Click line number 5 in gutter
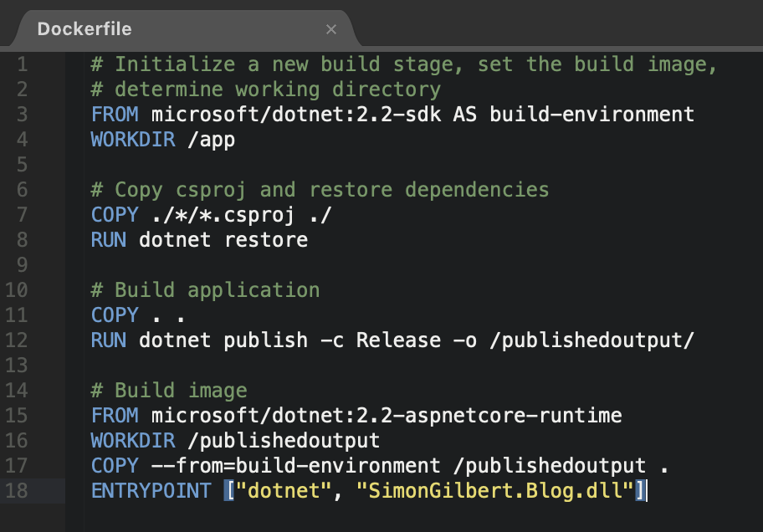The width and height of the screenshot is (763, 532). click(22, 165)
